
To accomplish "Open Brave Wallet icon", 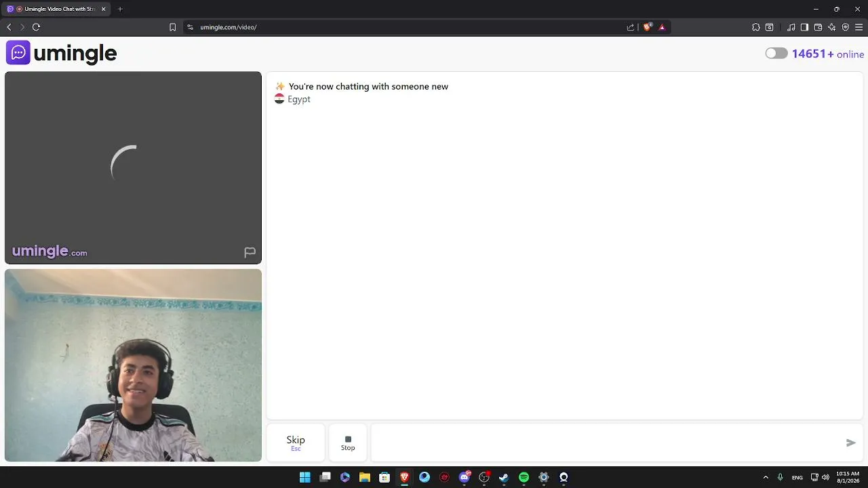I will point(818,27).
